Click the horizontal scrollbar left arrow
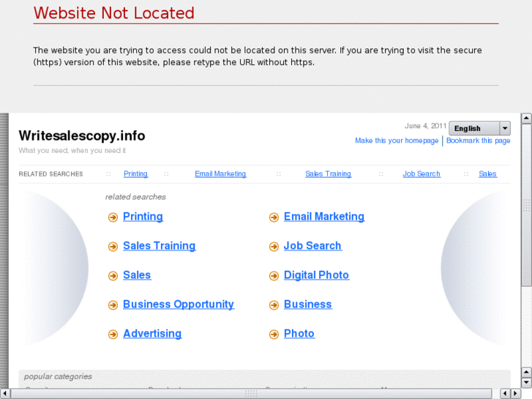 click(x=4, y=394)
